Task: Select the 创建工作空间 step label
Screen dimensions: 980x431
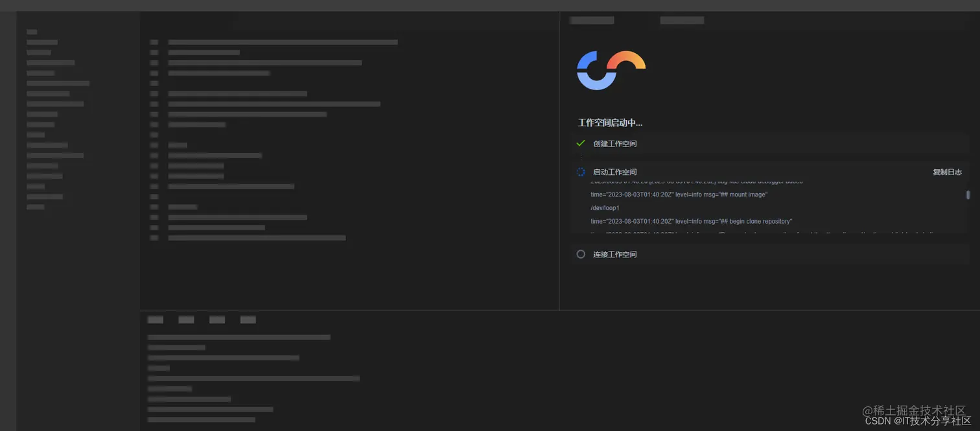Action: [x=614, y=144]
